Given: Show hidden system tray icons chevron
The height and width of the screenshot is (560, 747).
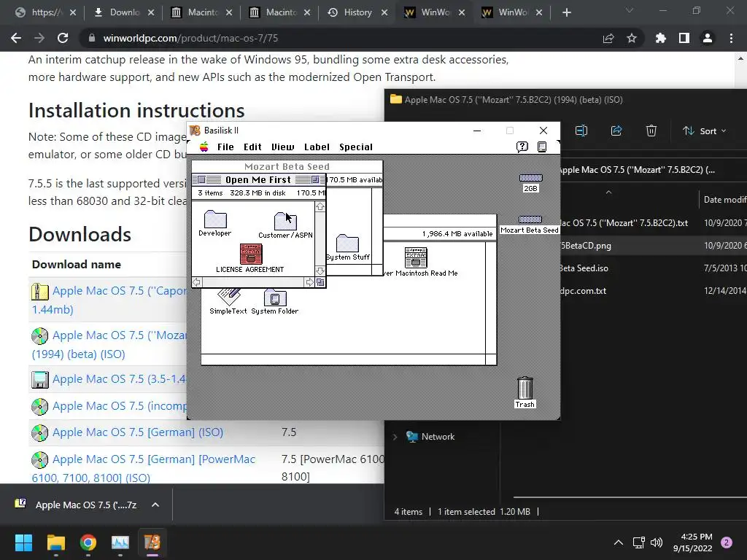Looking at the screenshot, I should 619,542.
